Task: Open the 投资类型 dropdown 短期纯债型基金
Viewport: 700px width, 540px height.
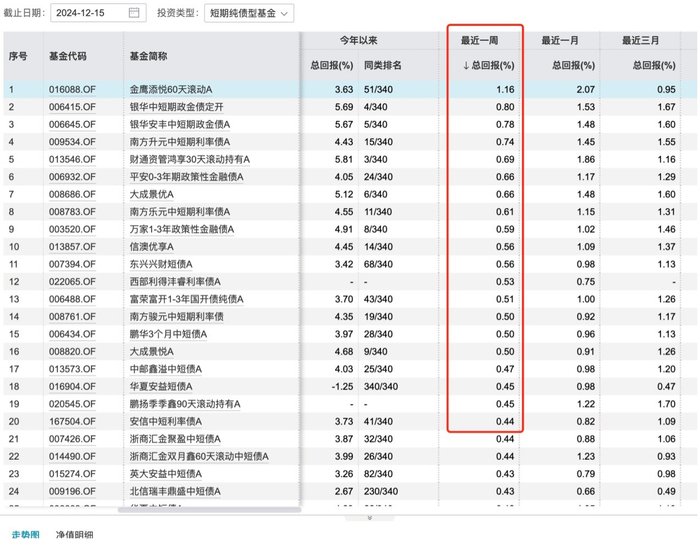Action: 249,13
